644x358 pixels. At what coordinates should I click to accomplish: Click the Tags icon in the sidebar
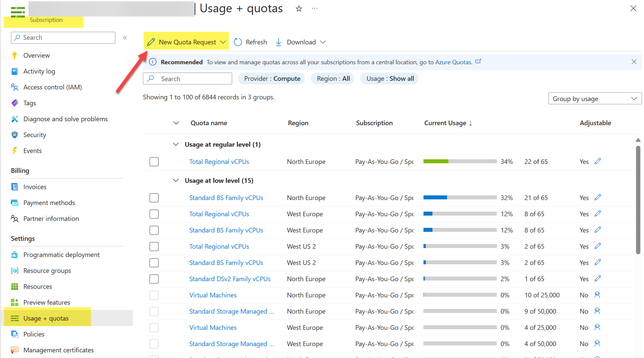[15, 103]
